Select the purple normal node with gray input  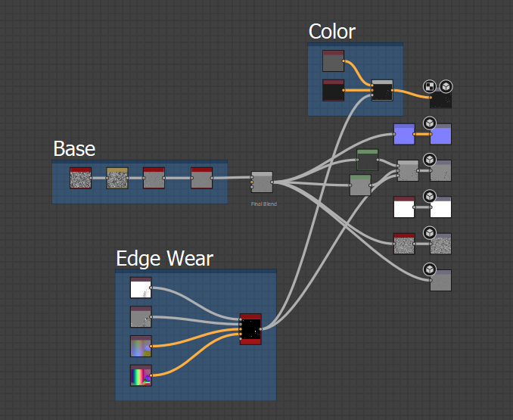click(404, 134)
